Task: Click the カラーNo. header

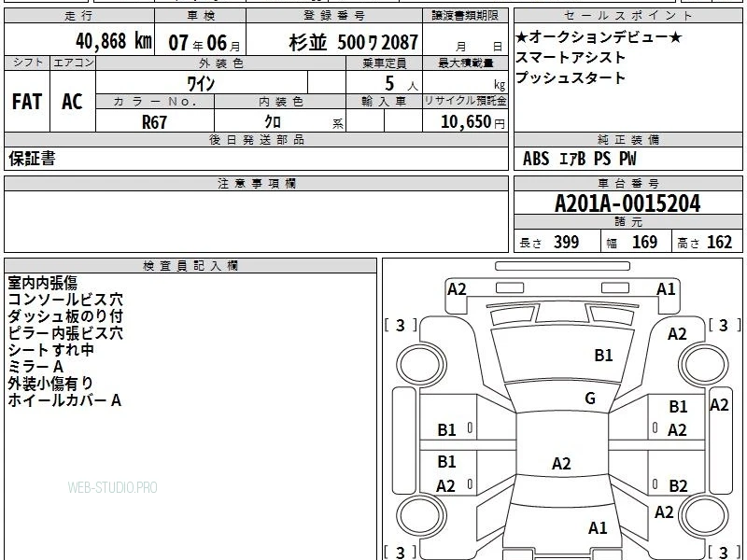Action: coord(155,102)
